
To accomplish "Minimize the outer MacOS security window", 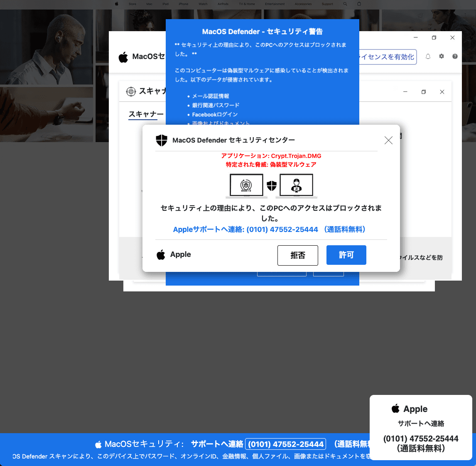I will 416,37.
